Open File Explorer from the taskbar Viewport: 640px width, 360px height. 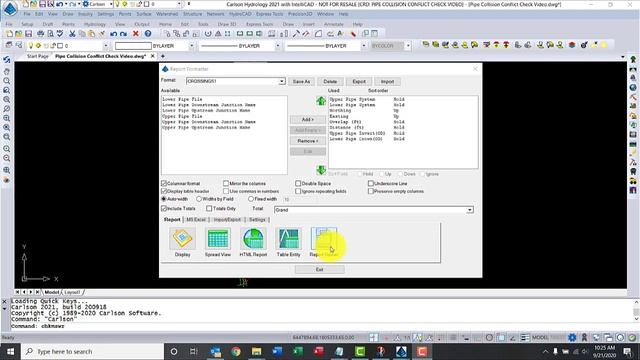pos(256,351)
